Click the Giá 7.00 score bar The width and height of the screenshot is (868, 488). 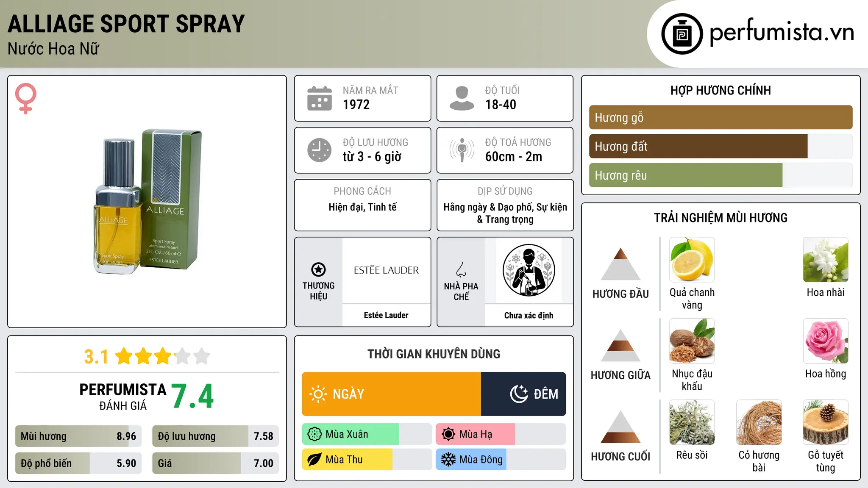(x=215, y=463)
